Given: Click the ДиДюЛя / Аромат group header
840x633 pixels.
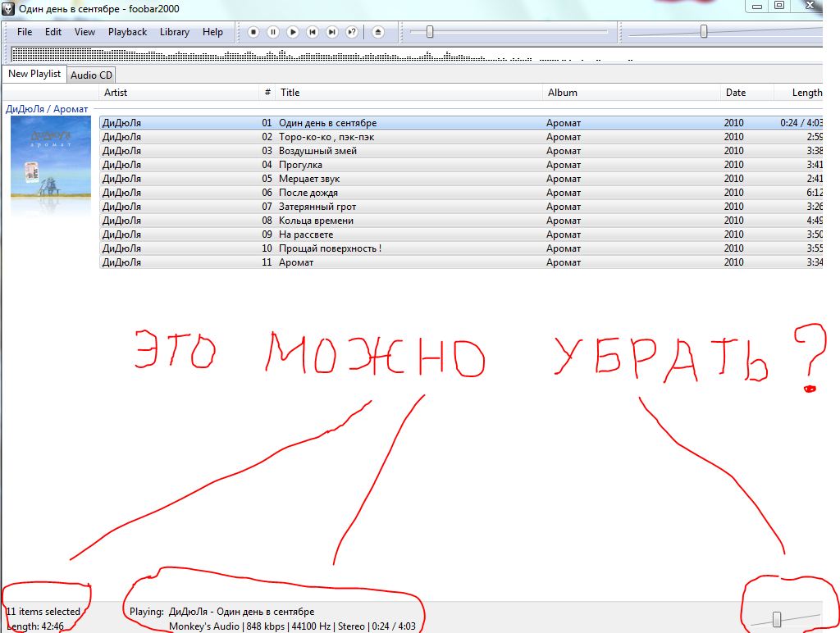Looking at the screenshot, I should (x=47, y=109).
